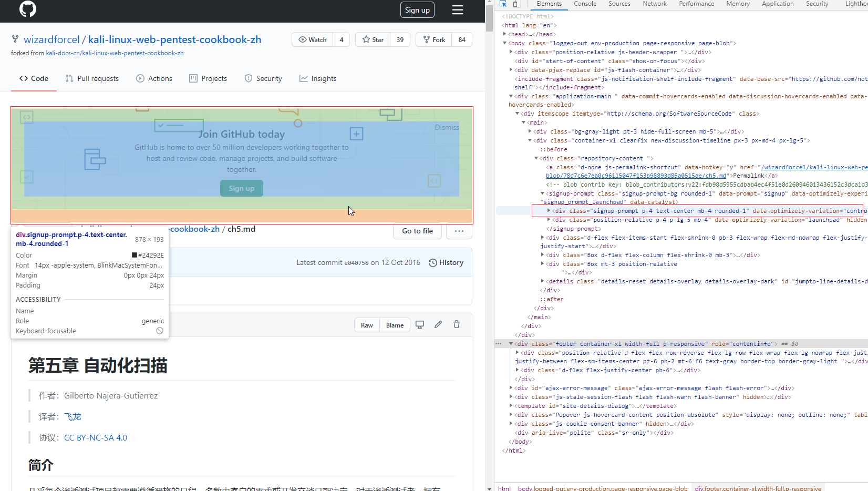The image size is (868, 491).
Task: Collapse the body element node
Action: 505,43
